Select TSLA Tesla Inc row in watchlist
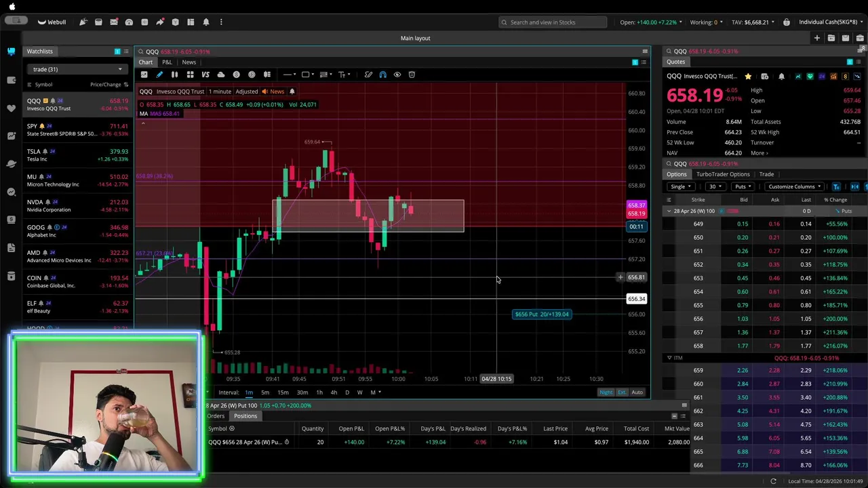 point(77,155)
